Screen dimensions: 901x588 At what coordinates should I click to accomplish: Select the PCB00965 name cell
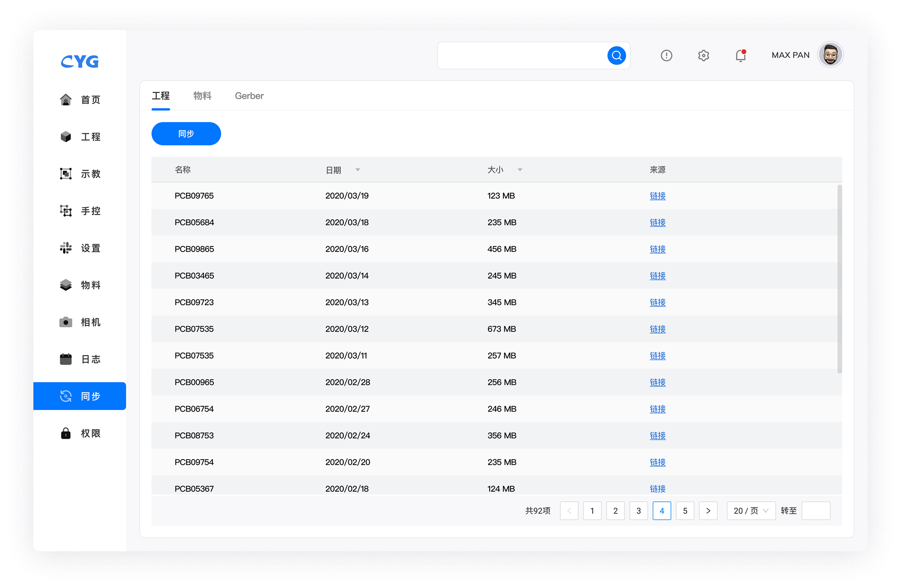coord(194,382)
